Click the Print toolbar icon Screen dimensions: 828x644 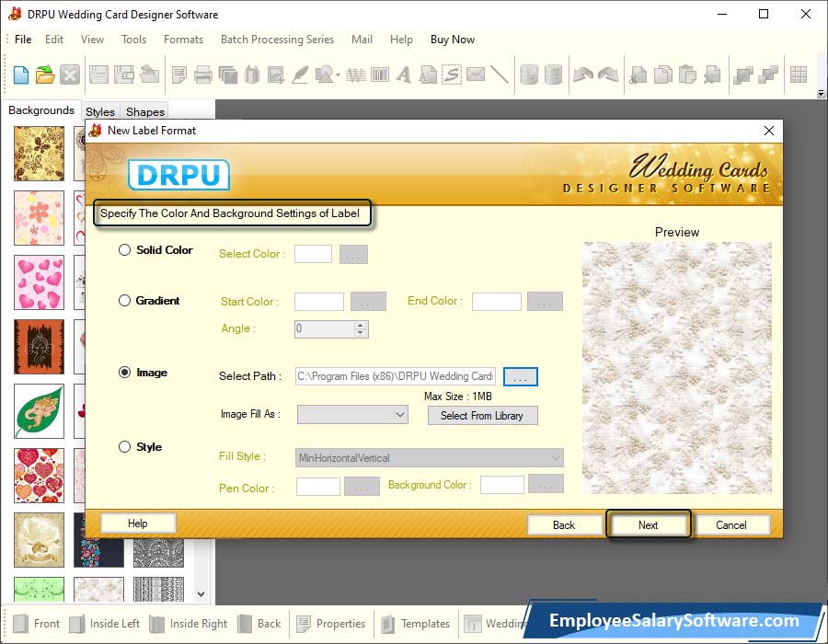[203, 75]
